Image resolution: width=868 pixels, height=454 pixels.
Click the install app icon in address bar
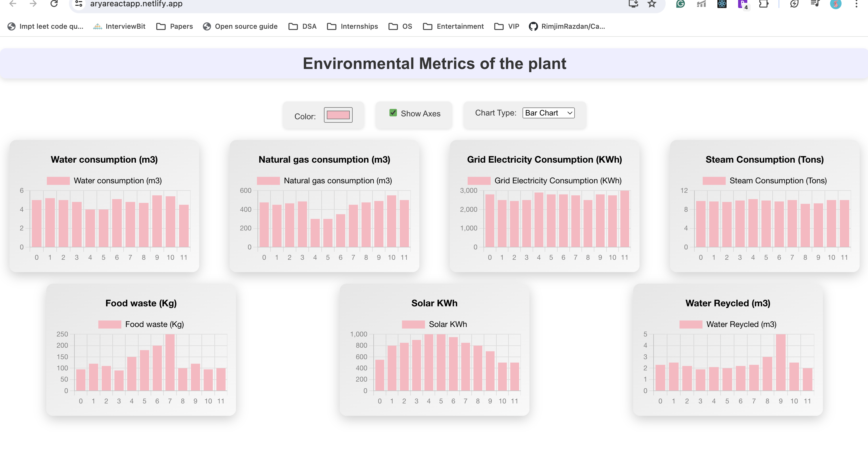(633, 4)
